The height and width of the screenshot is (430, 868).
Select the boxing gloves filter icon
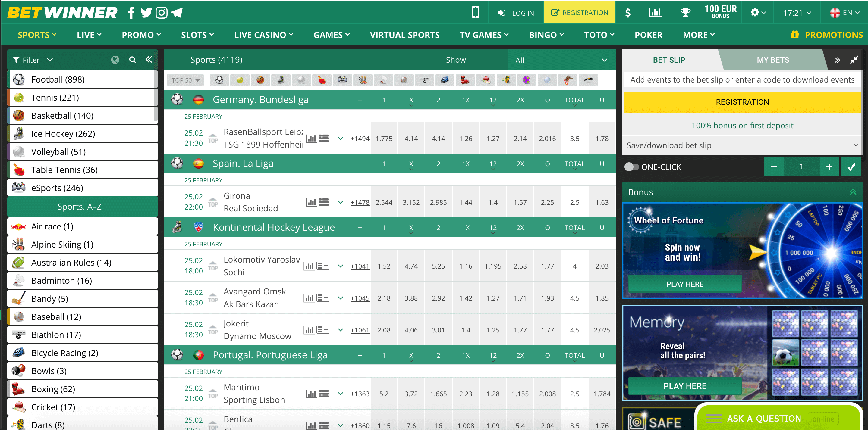click(x=465, y=80)
